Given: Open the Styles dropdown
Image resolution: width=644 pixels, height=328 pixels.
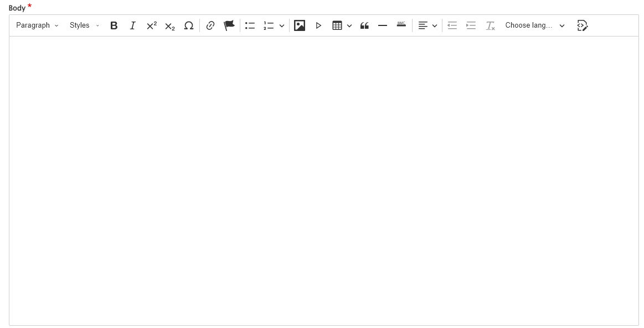Looking at the screenshot, I should 84,25.
